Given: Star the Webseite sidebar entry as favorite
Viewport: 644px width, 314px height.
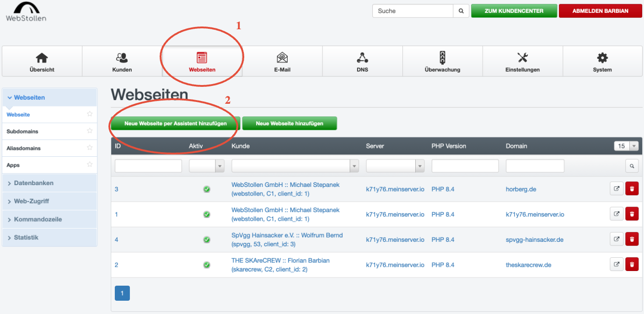Looking at the screenshot, I should [90, 114].
